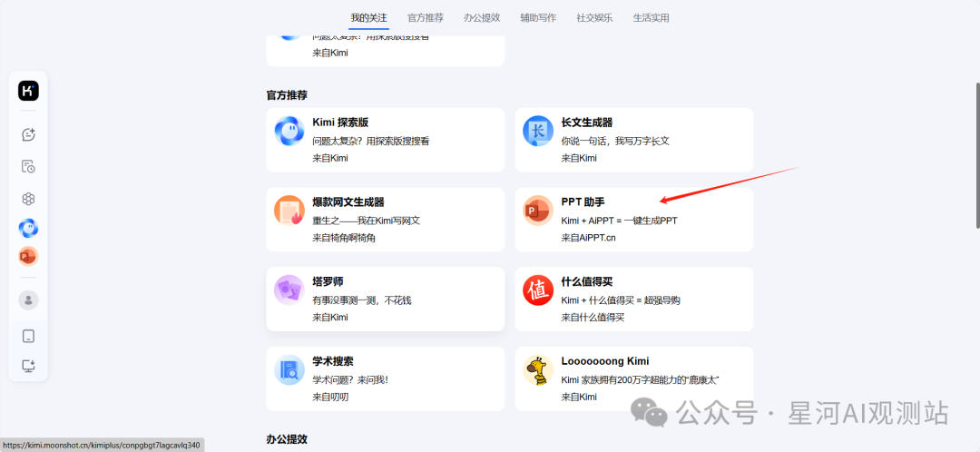
Task: Click text 来自叨叨
Action: click(x=330, y=397)
